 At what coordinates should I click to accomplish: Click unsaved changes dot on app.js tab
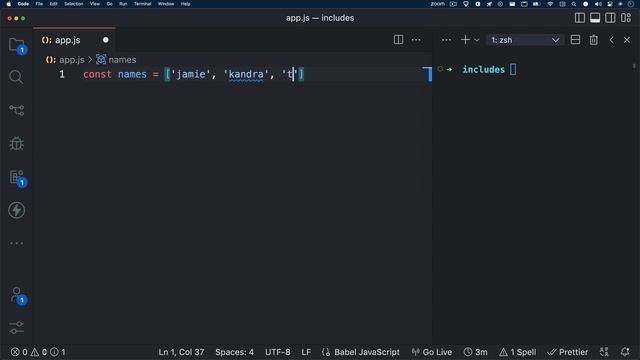[106, 40]
